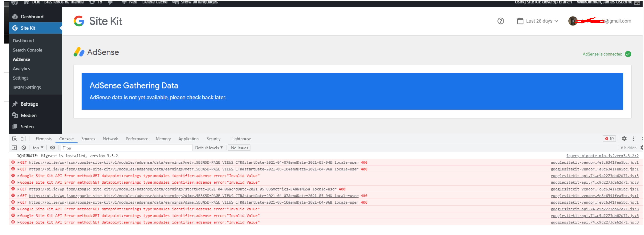Go to Search Console submenu item
The image size is (644, 235).
(28, 50)
